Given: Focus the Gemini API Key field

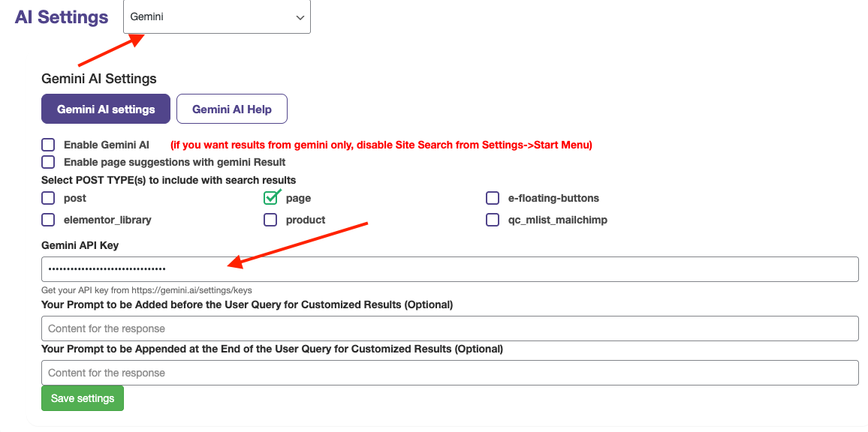Looking at the screenshot, I should (450, 269).
